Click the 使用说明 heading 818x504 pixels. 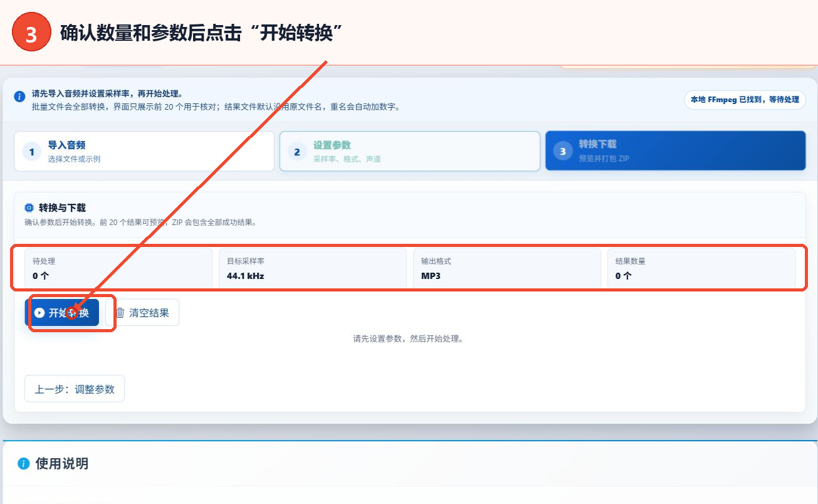point(61,464)
